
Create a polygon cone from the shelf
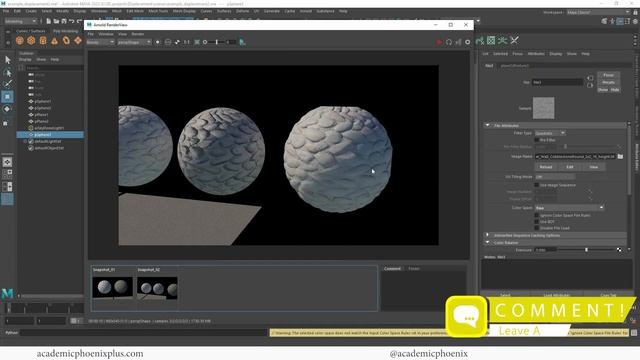[x=54, y=40]
